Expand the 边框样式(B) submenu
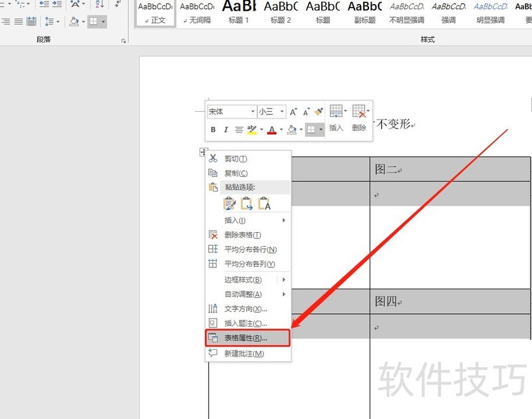532x419 pixels. click(x=248, y=279)
